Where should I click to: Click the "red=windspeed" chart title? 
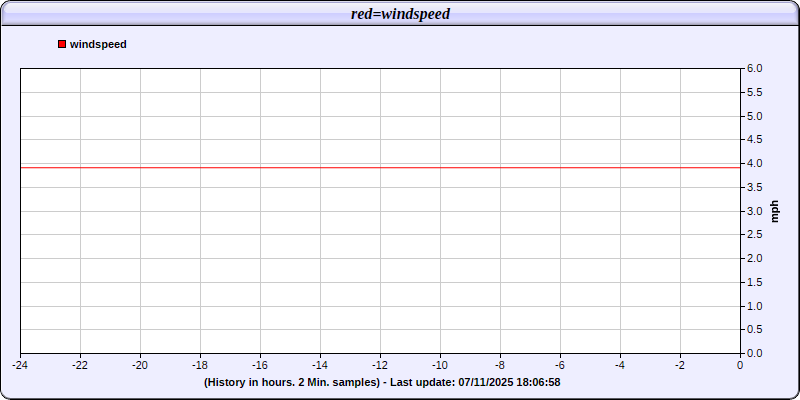coord(400,14)
